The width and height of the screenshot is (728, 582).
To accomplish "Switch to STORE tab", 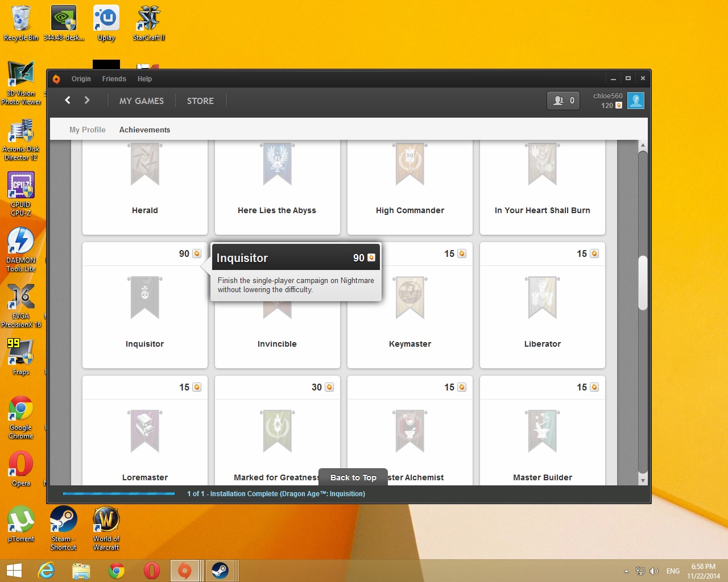I will point(200,101).
